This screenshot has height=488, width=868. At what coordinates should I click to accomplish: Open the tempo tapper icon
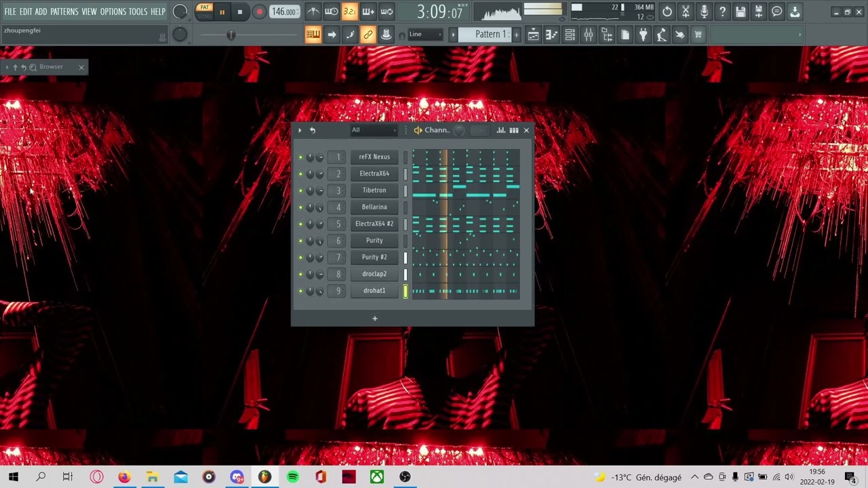pos(661,35)
